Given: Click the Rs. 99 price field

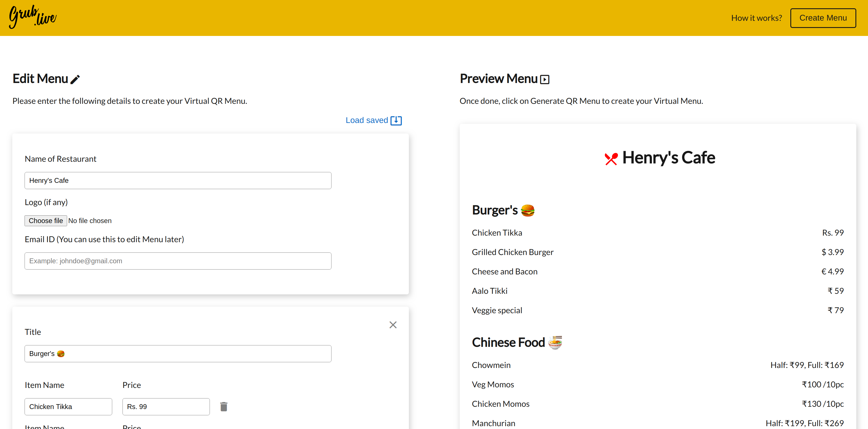Looking at the screenshot, I should (x=166, y=407).
